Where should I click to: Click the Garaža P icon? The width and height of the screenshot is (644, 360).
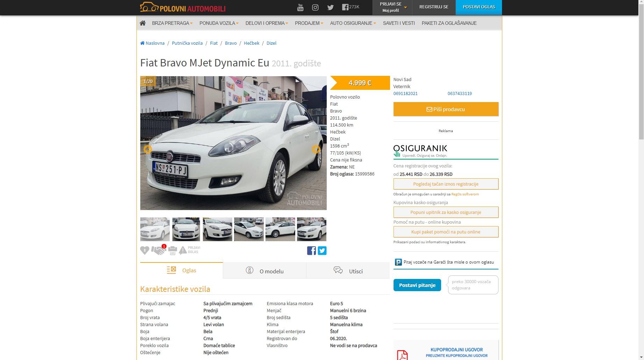[x=398, y=262]
